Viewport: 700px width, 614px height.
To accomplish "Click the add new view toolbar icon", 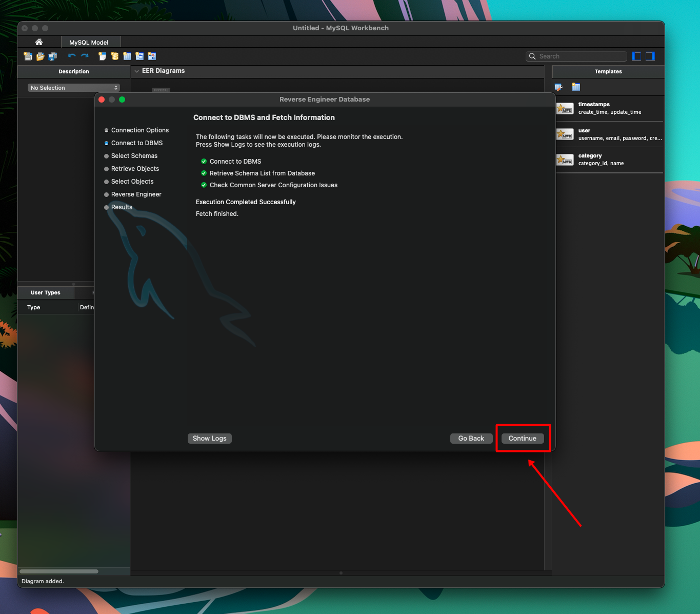I will (139, 56).
